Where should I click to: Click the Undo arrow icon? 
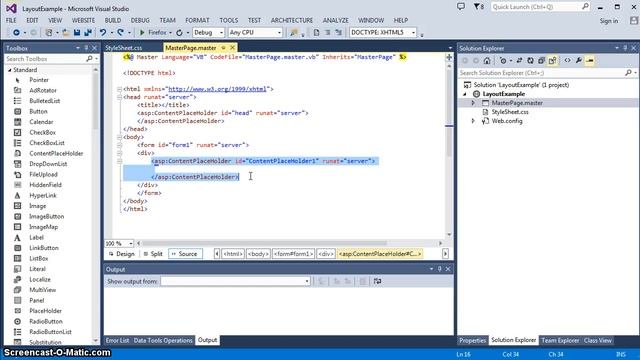103,32
